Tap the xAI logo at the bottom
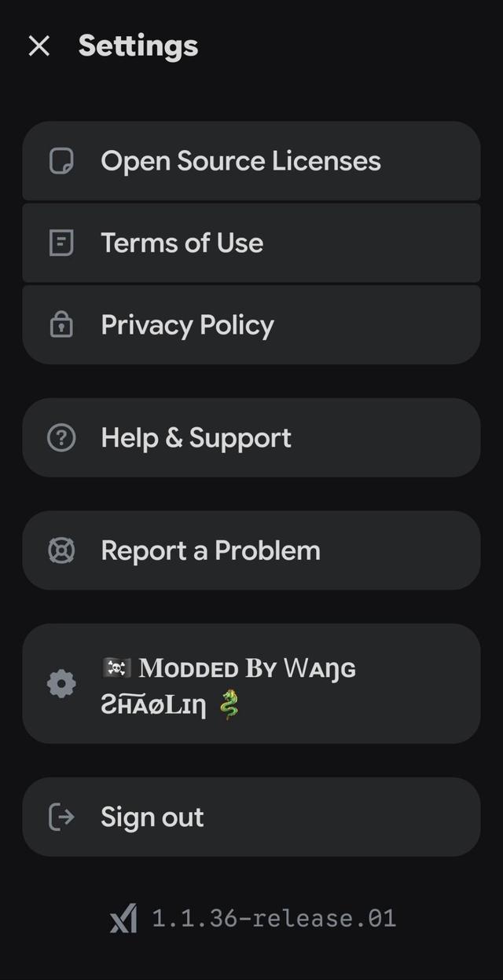 (x=123, y=918)
